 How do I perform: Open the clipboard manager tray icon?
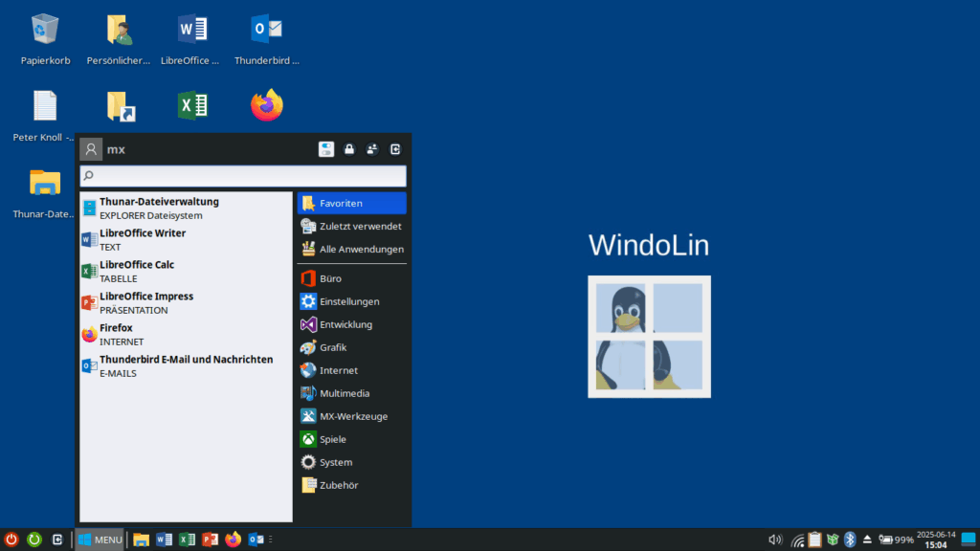[814, 540]
